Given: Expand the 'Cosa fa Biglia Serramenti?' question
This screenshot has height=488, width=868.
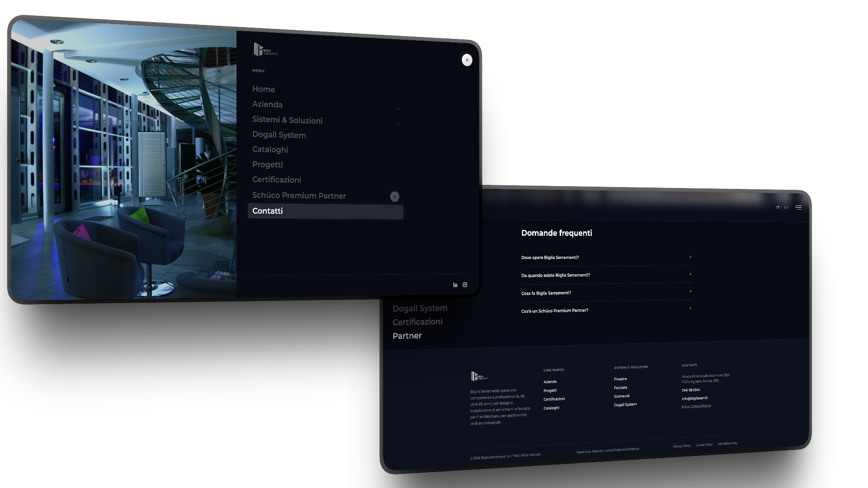Looking at the screenshot, I should (x=606, y=292).
